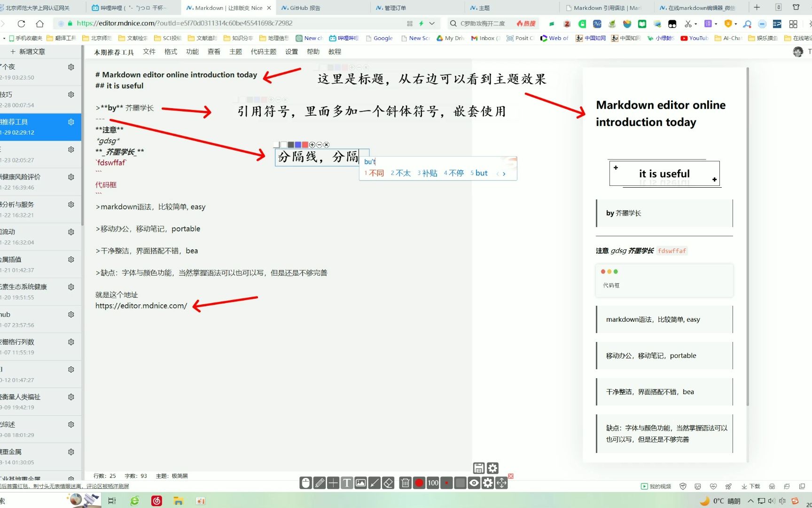Select the text T annotation tool

(347, 483)
